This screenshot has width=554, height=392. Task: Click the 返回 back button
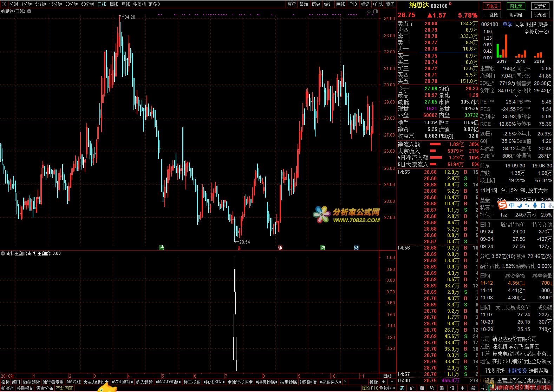(x=390, y=4)
